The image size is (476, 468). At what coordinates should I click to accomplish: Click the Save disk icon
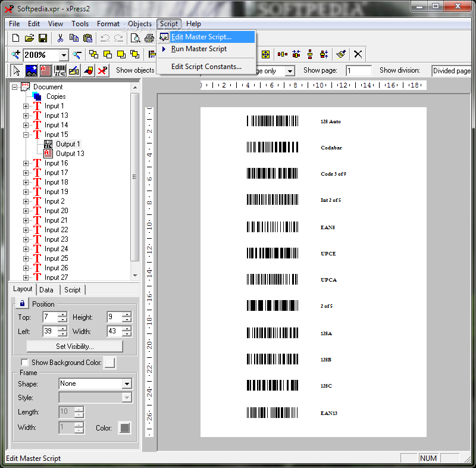tap(43, 38)
